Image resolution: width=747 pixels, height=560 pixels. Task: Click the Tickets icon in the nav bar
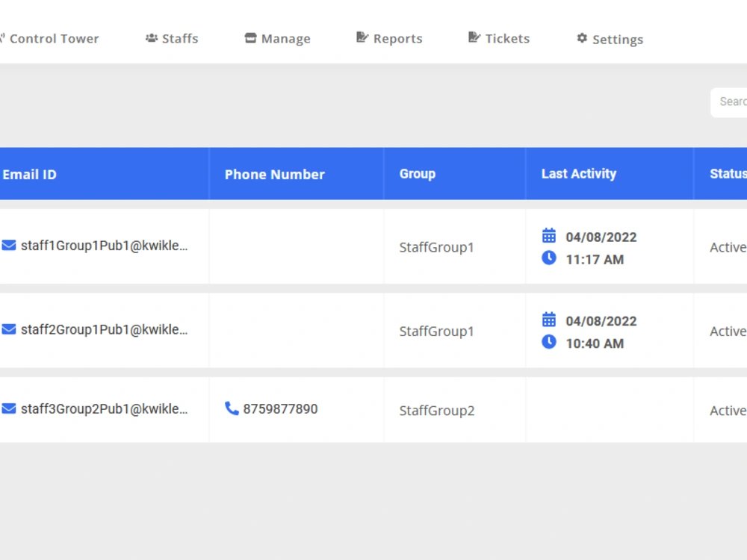pyautogui.click(x=474, y=37)
